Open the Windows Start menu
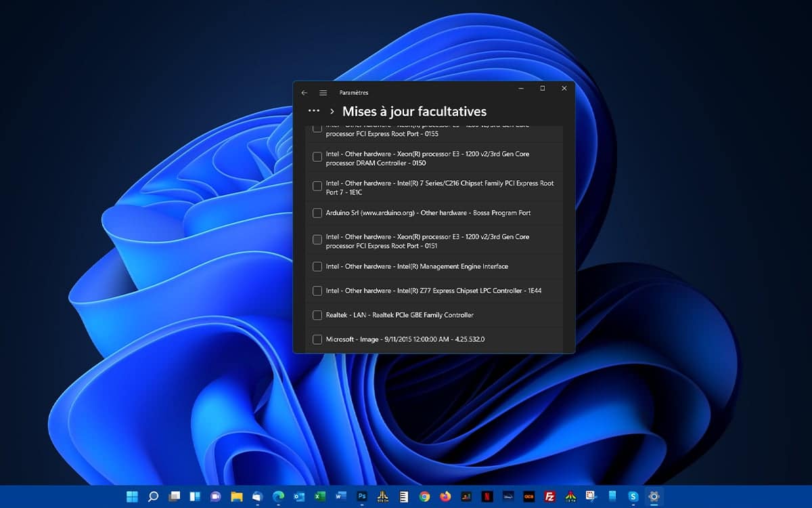 (x=132, y=496)
